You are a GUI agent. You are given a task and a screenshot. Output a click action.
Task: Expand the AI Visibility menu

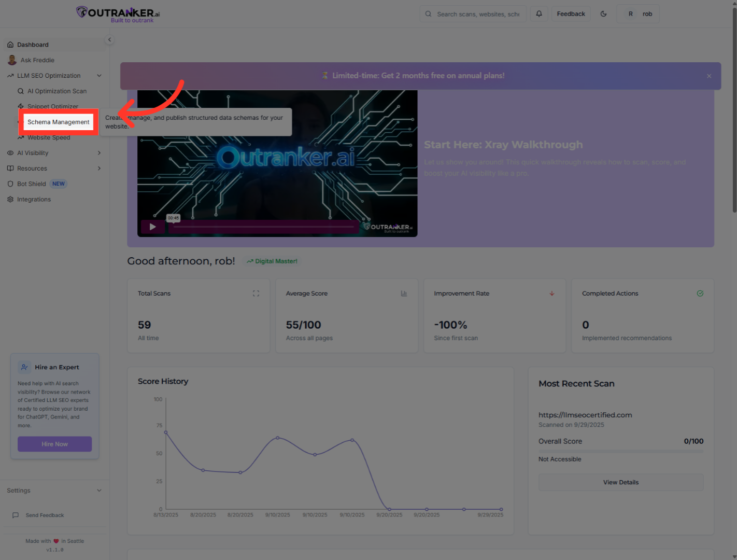(99, 153)
